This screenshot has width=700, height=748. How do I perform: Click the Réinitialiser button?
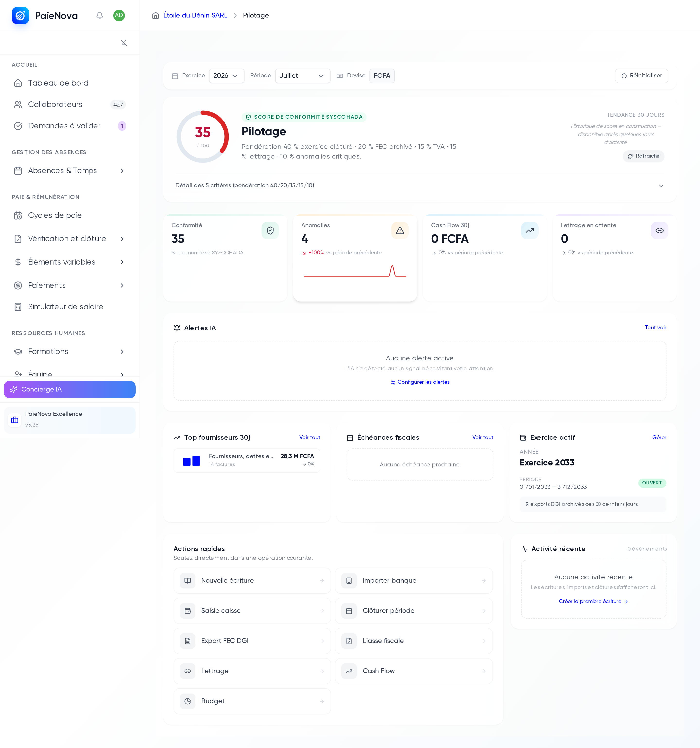point(641,76)
